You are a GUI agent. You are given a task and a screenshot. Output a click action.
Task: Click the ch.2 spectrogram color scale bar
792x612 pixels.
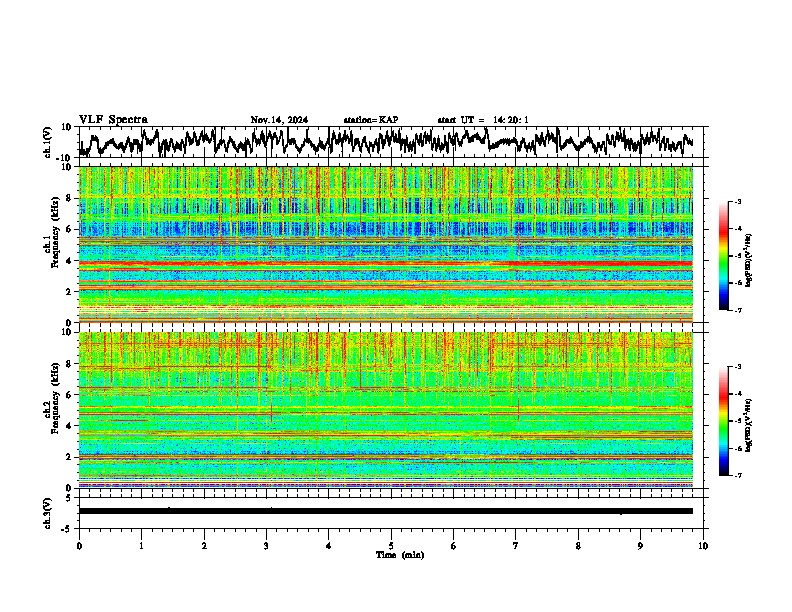[724, 421]
